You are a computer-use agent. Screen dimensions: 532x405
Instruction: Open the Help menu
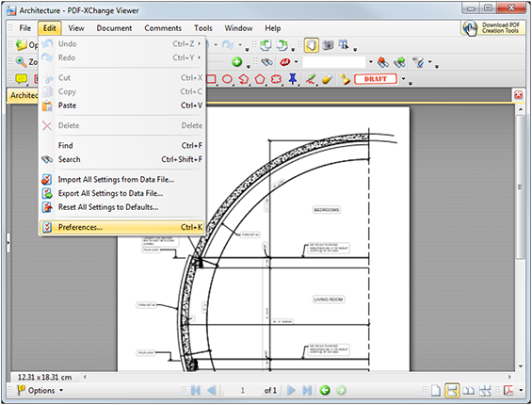click(x=272, y=28)
